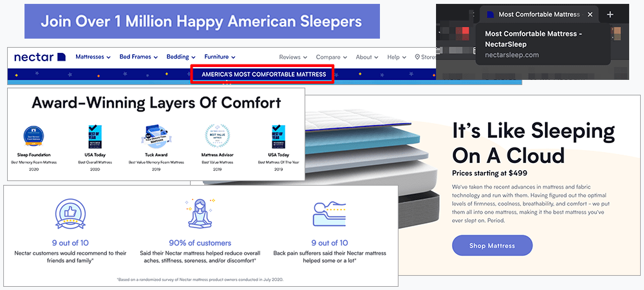Open the About dropdown
Screen dimensions: 644x290
coord(367,57)
